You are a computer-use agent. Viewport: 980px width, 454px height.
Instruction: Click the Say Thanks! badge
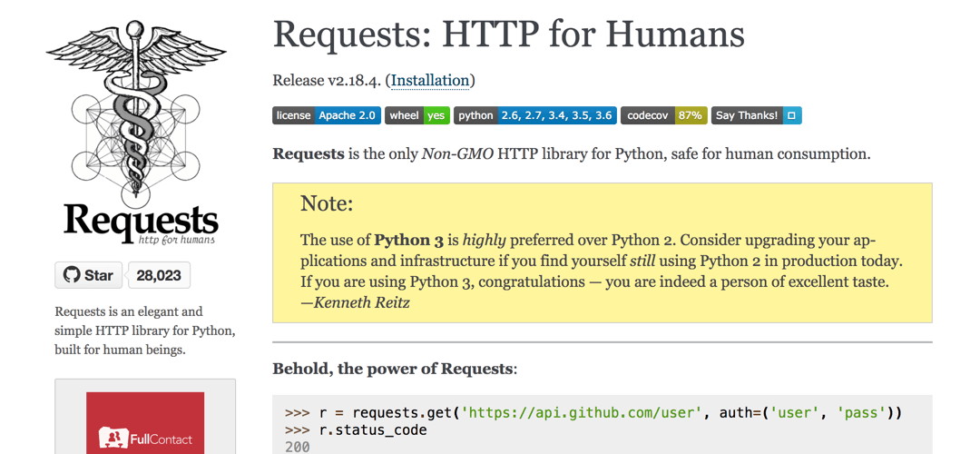pyautogui.click(x=756, y=115)
